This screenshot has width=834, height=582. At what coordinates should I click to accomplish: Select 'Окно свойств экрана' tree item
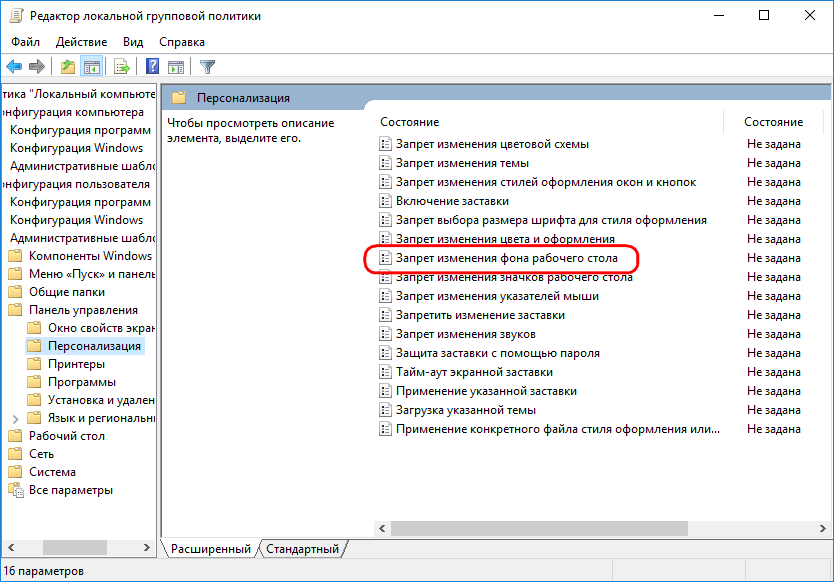coord(101,328)
